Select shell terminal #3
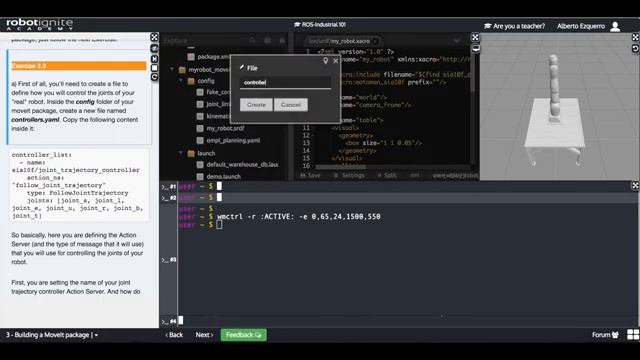640x360 pixels. point(169,260)
